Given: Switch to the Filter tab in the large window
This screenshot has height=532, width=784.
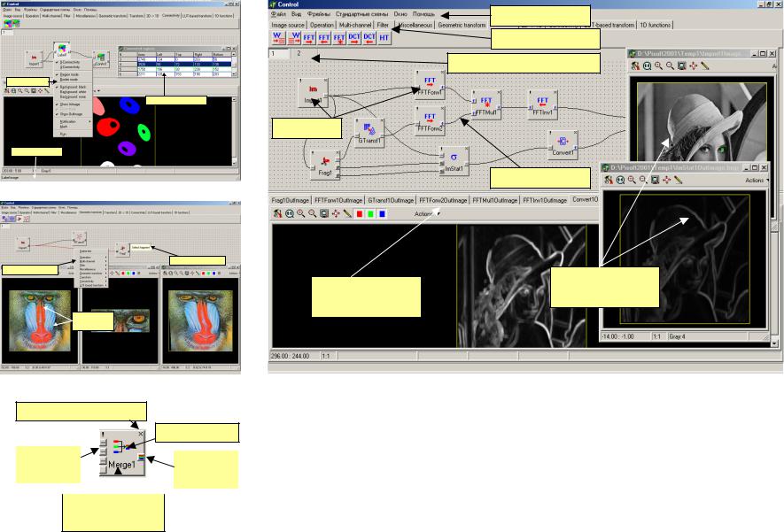Looking at the screenshot, I should (x=383, y=25).
